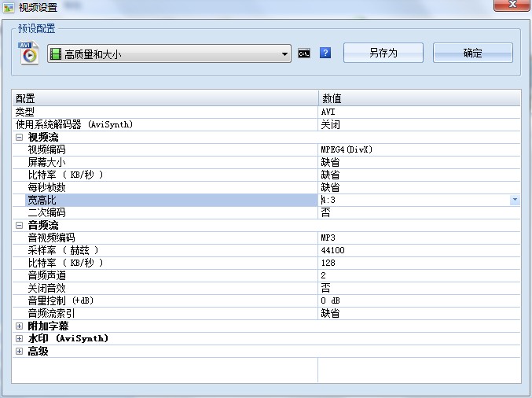
Task: Open the 宽高比 4:3 value dropdown arrow
Action: [x=515, y=200]
